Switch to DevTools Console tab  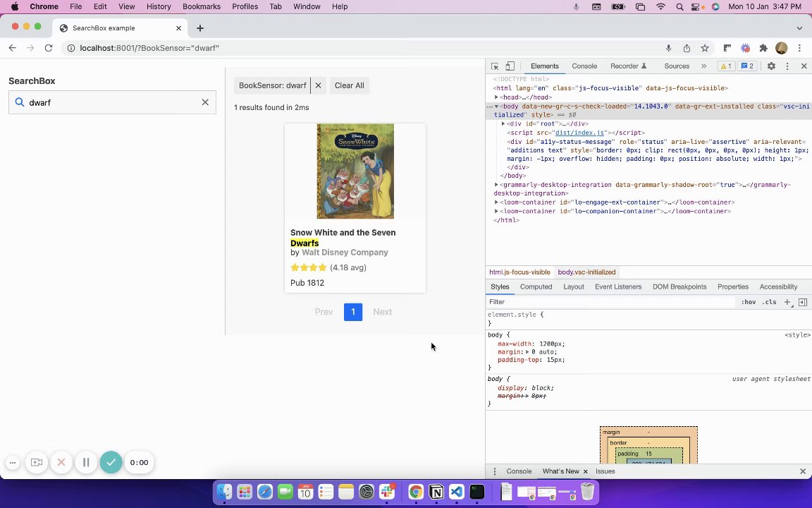pos(584,66)
